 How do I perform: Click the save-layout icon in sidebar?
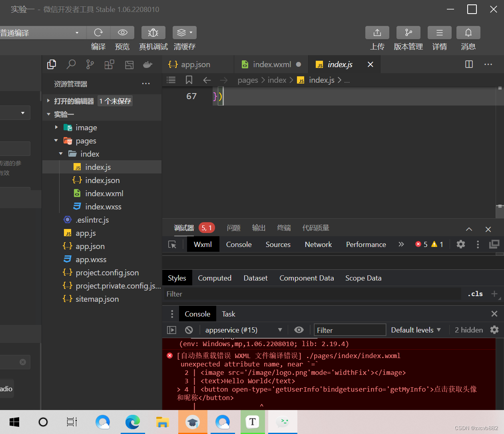click(x=129, y=65)
